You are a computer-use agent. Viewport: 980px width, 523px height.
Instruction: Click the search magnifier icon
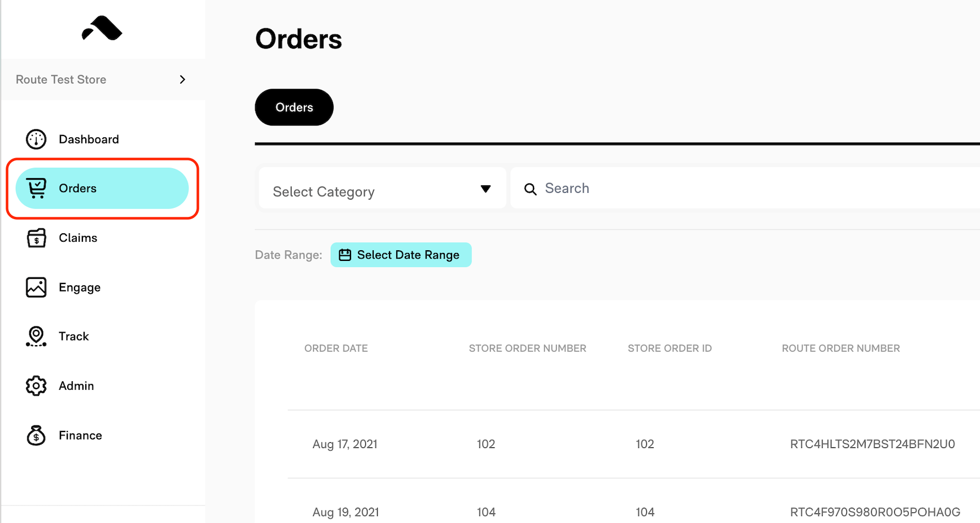[530, 189]
